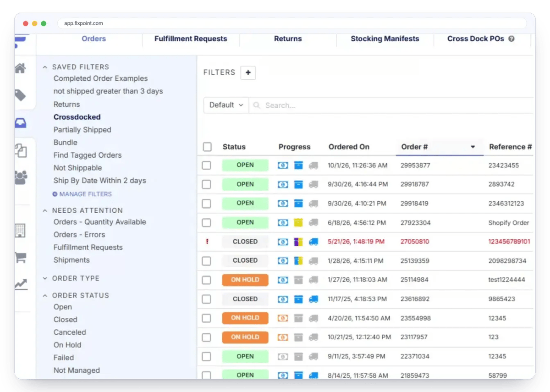Click the Ordered On column header

pos(349,147)
